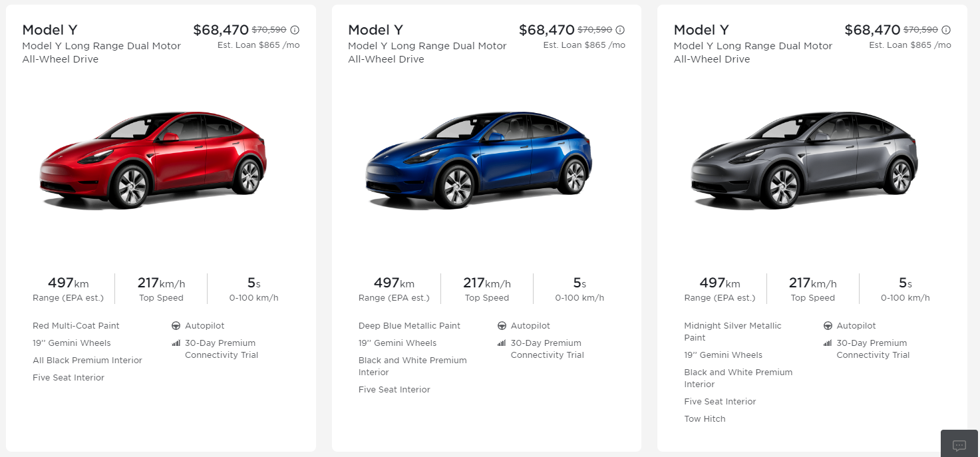980x457 pixels.
Task: Click Autopilot steering wheel icon on red card
Action: tap(176, 326)
